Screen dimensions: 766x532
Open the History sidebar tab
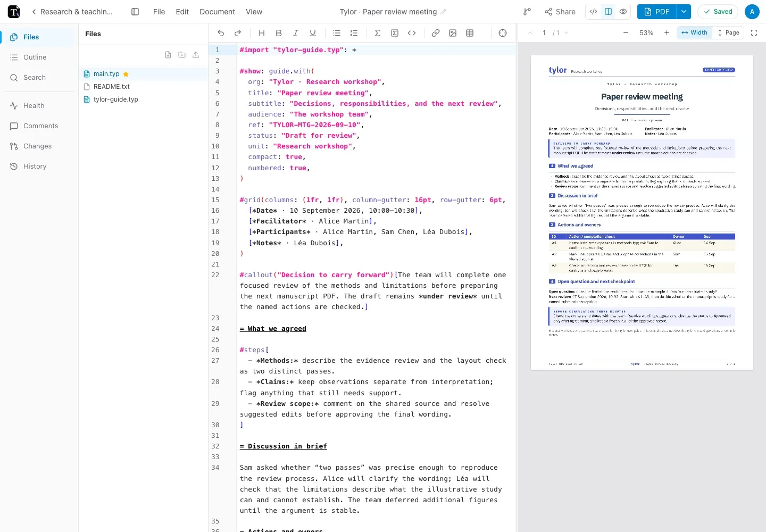(x=39, y=166)
